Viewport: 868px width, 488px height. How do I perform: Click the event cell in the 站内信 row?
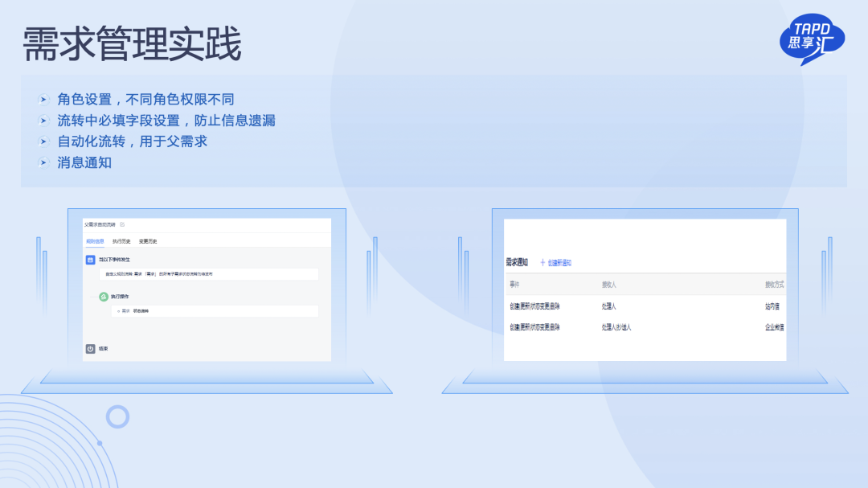point(534,306)
